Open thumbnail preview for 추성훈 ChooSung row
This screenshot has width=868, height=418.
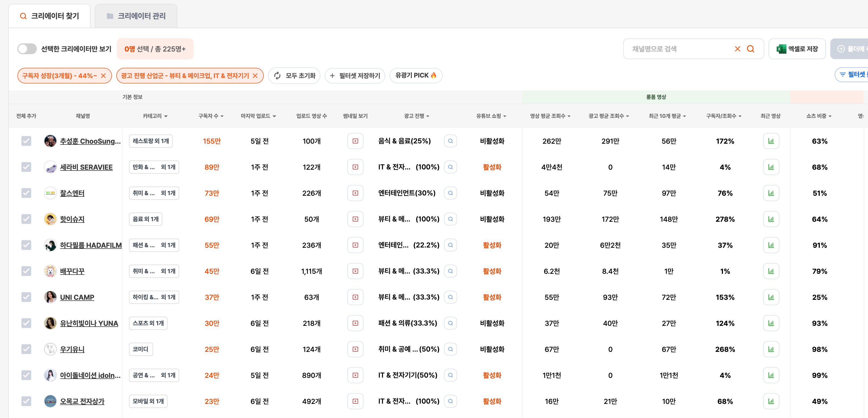pos(355,141)
